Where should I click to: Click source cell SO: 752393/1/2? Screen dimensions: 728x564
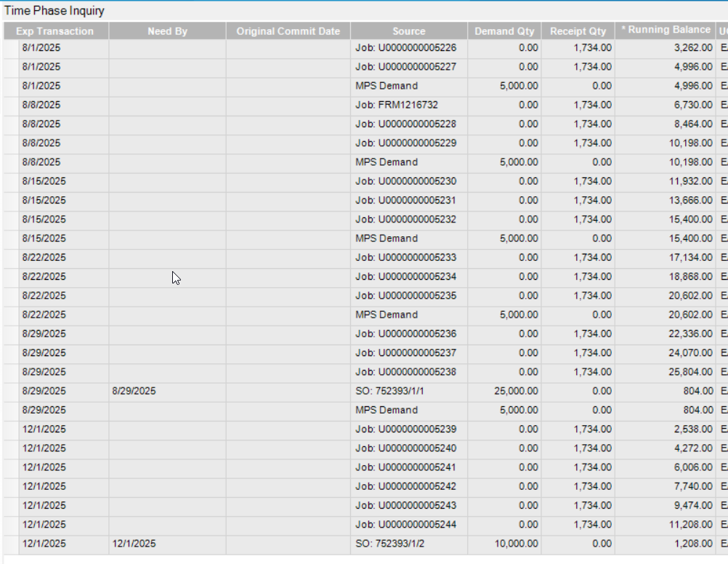point(409,544)
